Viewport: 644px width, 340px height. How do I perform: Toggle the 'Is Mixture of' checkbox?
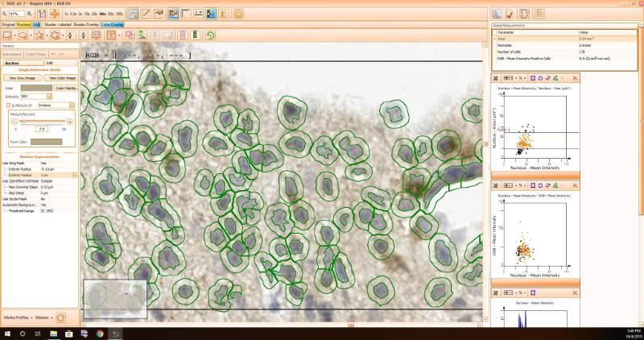click(7, 105)
